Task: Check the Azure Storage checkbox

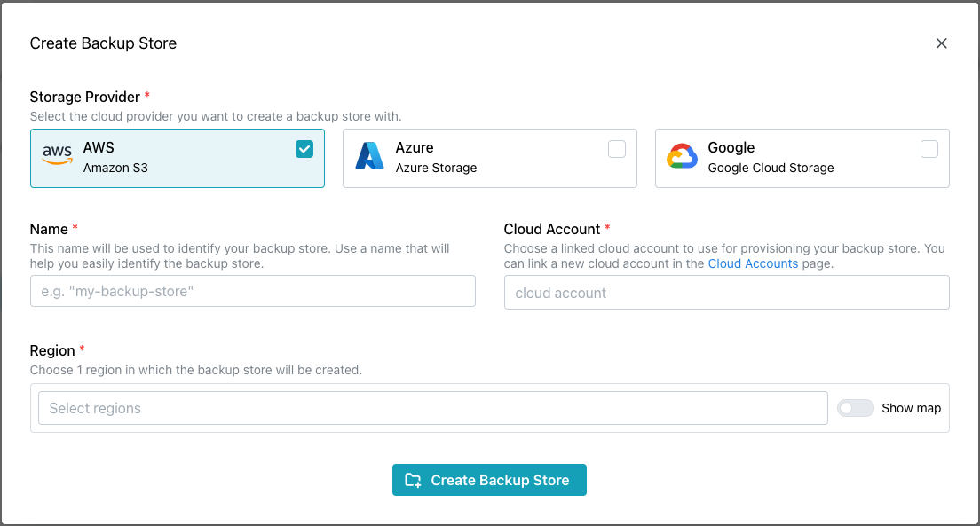Action: click(617, 149)
